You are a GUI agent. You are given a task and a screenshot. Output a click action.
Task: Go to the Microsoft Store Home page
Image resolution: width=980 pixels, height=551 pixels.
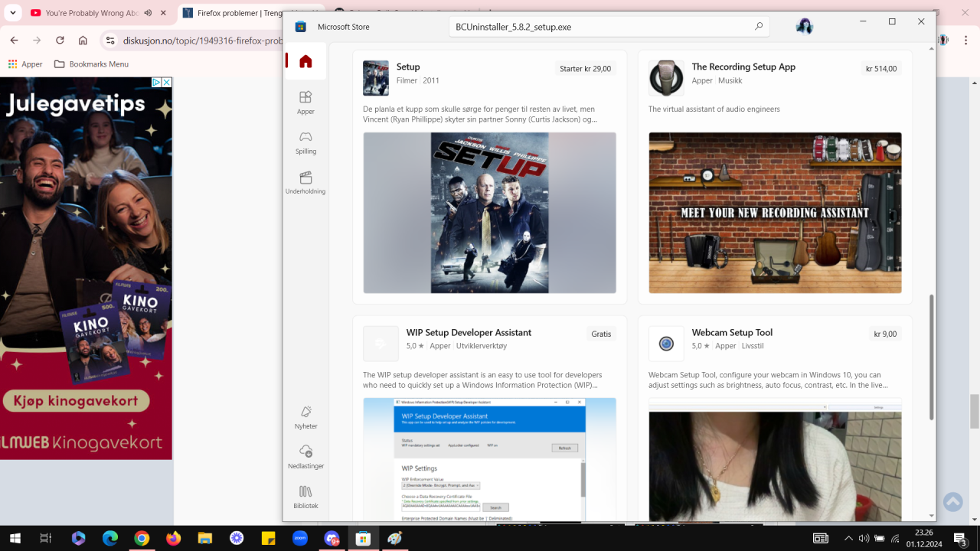(305, 61)
